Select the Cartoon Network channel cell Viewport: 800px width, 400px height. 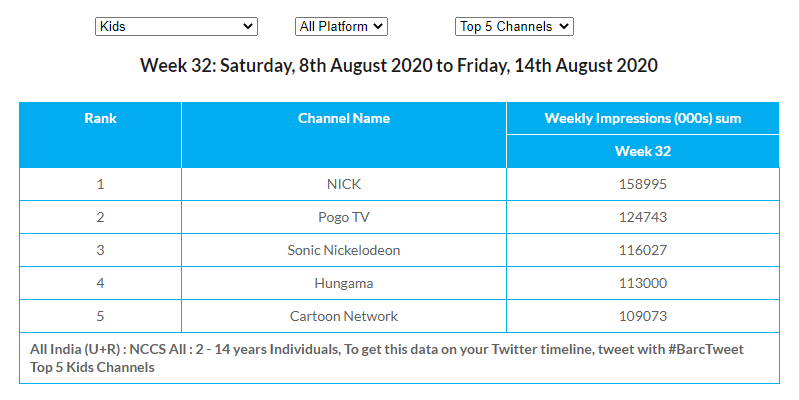pyautogui.click(x=344, y=316)
